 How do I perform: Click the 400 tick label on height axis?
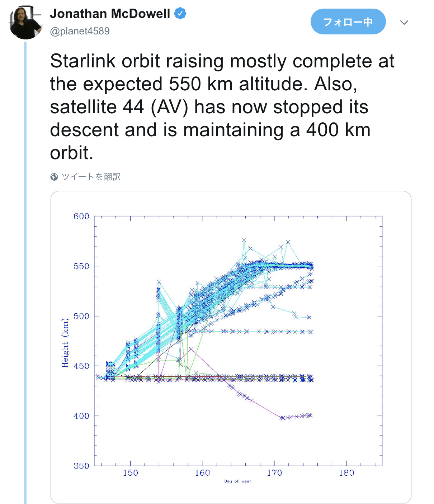tap(81, 416)
